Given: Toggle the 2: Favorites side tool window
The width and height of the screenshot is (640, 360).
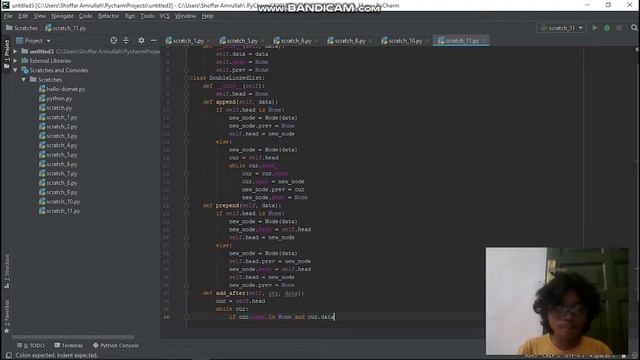Looking at the screenshot, I should [7, 316].
